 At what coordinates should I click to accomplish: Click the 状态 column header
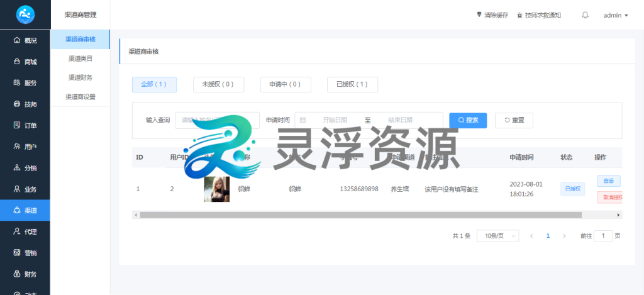[567, 157]
